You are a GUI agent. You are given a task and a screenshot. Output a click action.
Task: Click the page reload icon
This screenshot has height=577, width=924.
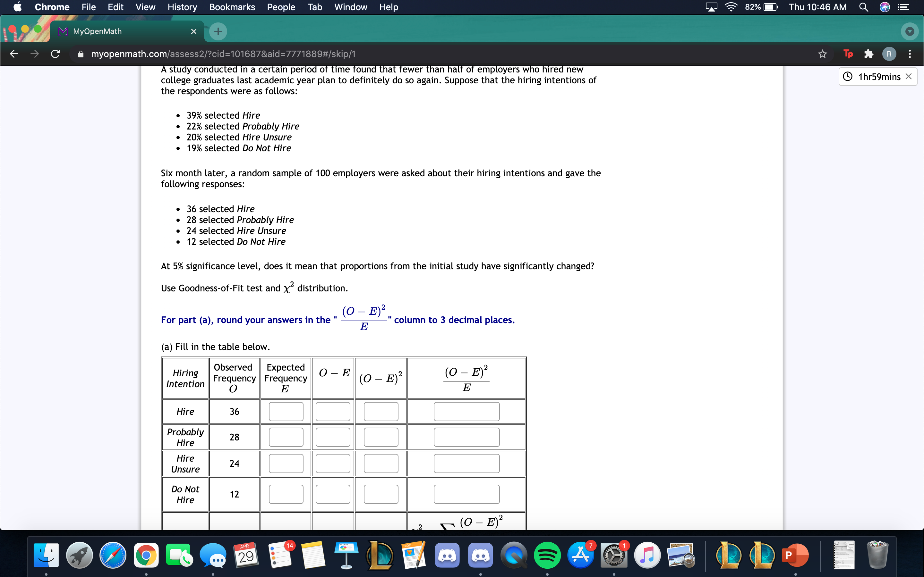point(56,54)
